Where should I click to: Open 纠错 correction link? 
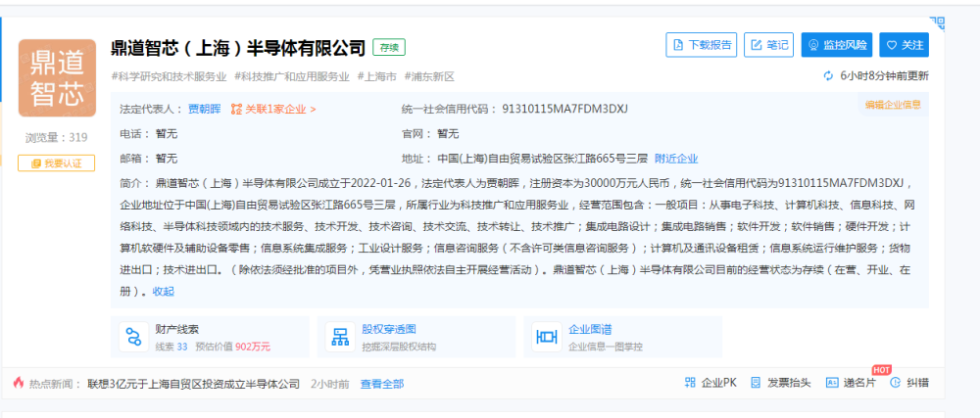917,383
